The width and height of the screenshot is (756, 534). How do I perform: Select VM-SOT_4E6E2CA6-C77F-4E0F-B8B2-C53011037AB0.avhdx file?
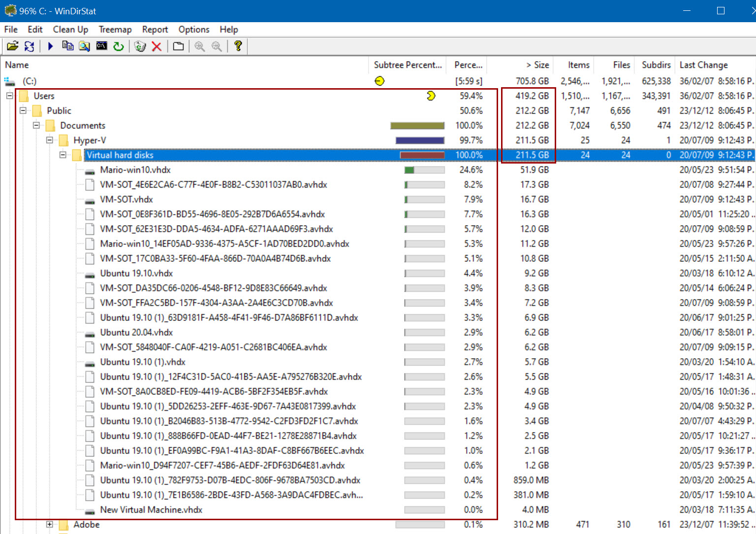pos(214,185)
